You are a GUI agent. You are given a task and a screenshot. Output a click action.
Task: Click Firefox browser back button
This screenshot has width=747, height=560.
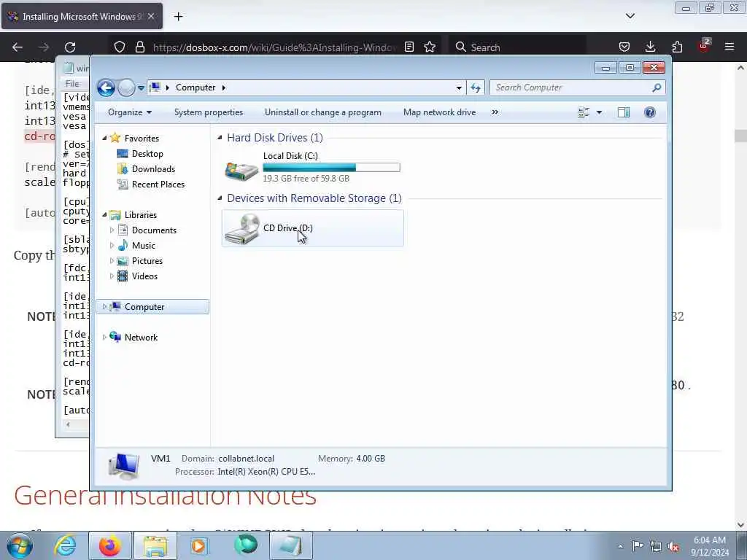pyautogui.click(x=18, y=47)
